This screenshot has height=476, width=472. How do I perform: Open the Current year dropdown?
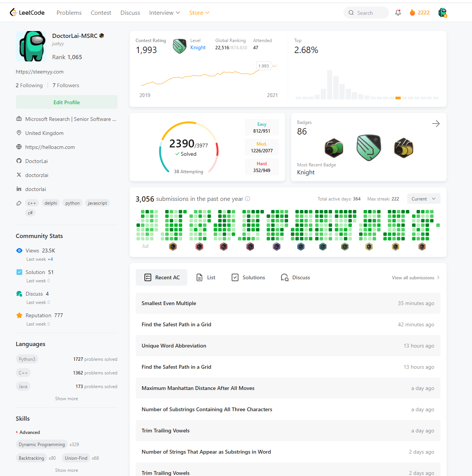pos(423,199)
